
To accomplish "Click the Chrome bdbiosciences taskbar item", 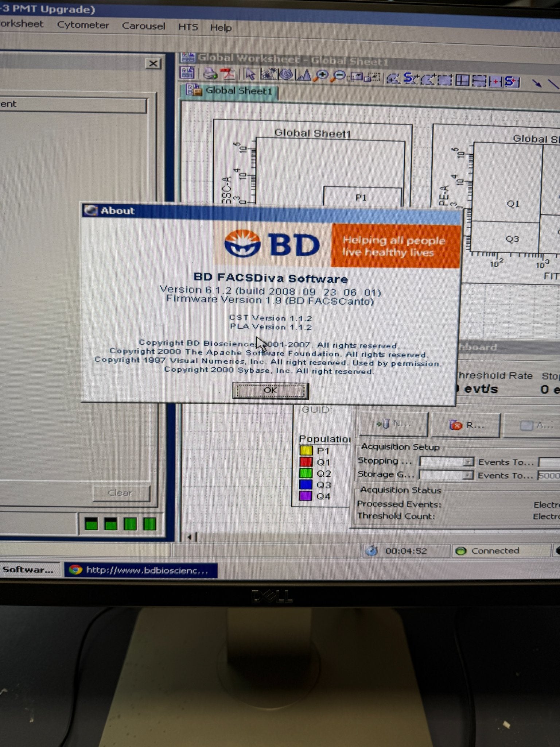I will (x=141, y=570).
